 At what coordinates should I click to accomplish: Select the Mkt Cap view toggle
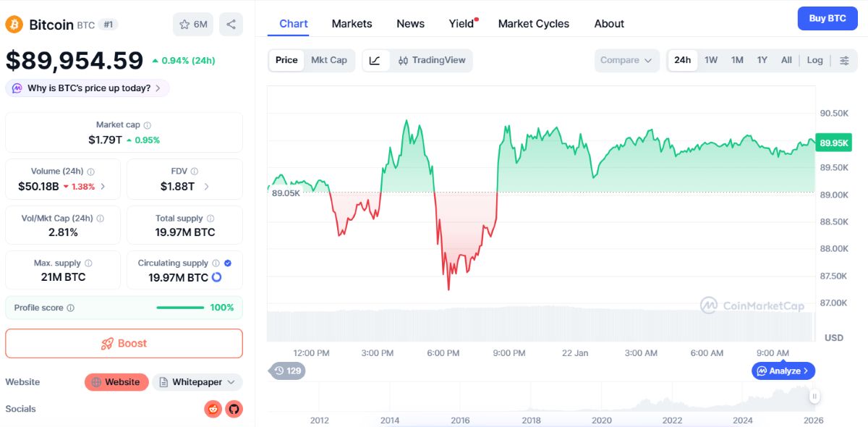click(329, 60)
